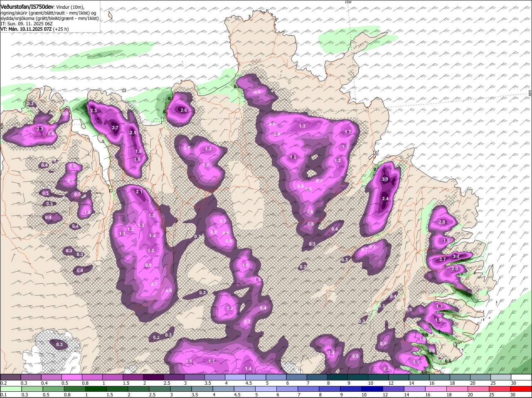Click the '(+25 h)' forecast offset text
Image resolution: width=532 pixels, height=398 pixels.
[61, 29]
